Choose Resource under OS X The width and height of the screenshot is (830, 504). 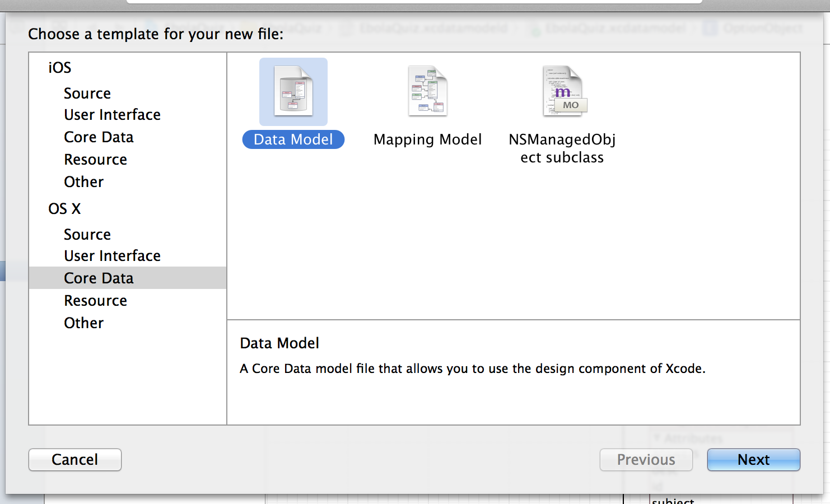[96, 301]
